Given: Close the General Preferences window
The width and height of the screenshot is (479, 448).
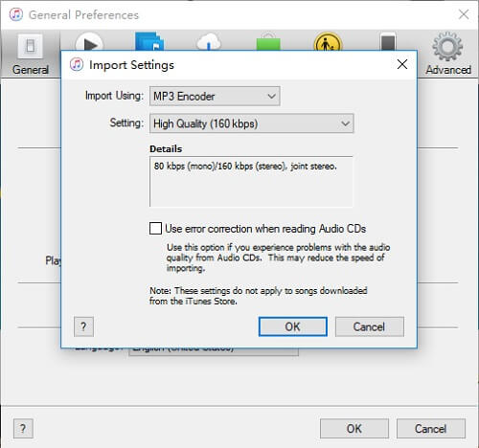Looking at the screenshot, I should [x=464, y=14].
